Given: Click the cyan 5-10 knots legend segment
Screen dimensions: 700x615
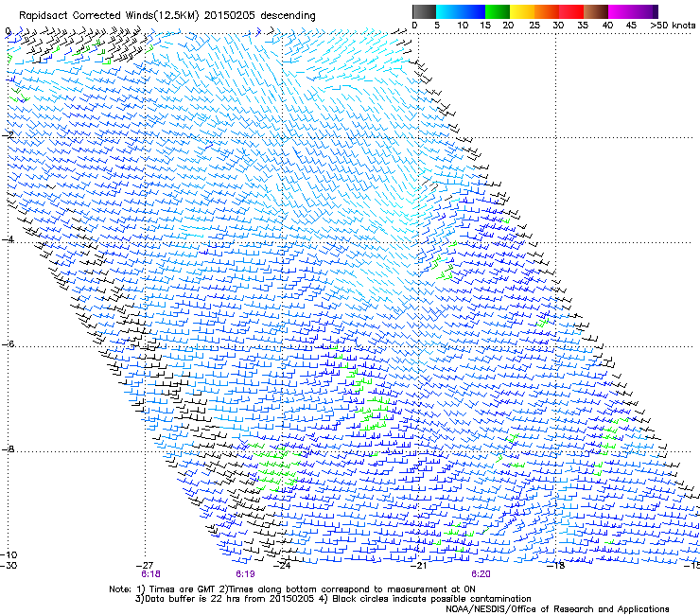Looking at the screenshot, I should point(448,11).
